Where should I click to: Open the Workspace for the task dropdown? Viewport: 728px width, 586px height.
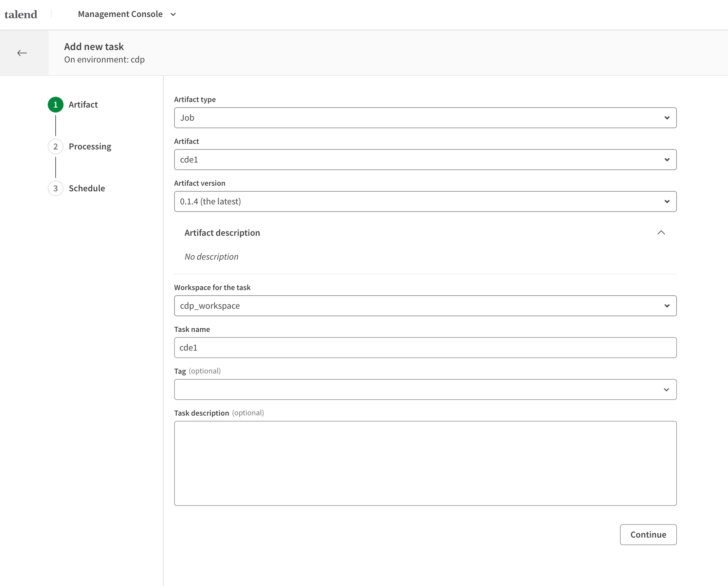pos(425,306)
